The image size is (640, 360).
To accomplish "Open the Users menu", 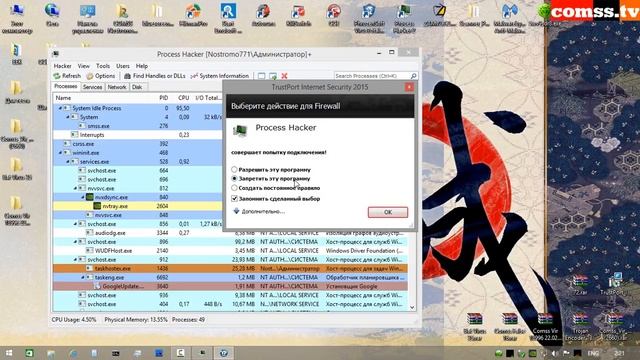I will [x=123, y=66].
